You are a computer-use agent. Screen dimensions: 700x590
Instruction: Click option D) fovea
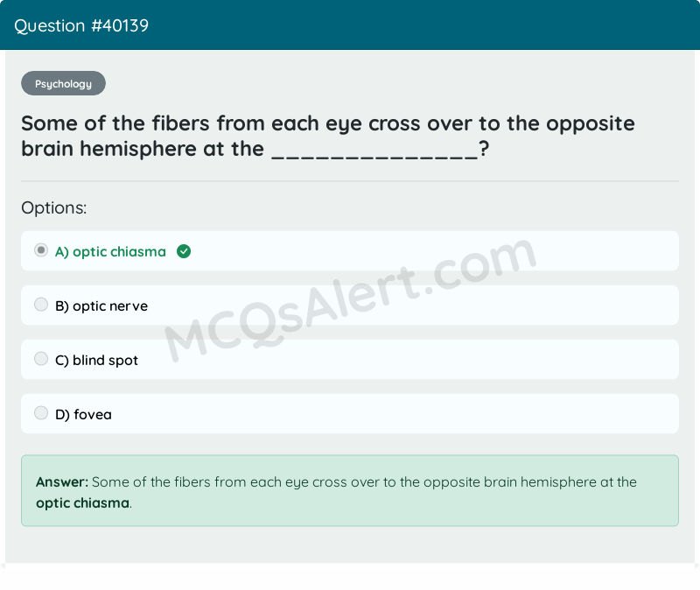click(x=86, y=414)
